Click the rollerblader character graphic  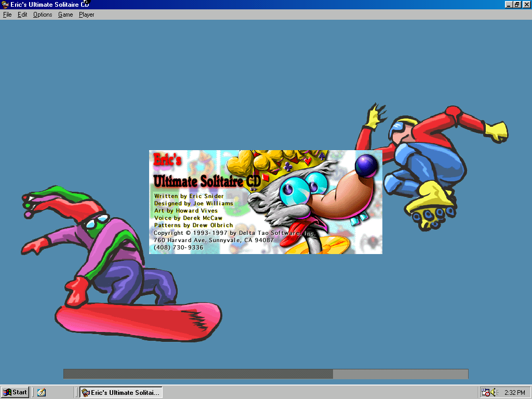tap(432, 167)
